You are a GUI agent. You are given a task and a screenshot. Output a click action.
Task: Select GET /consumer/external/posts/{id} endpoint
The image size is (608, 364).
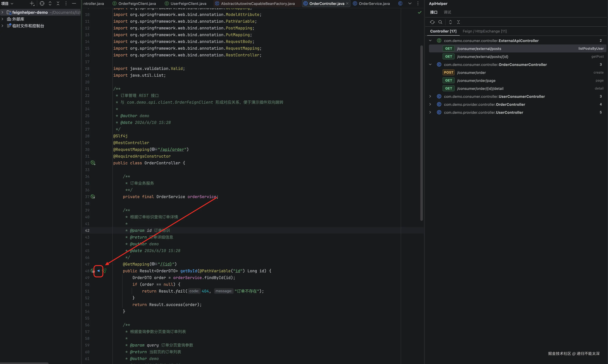point(518,56)
